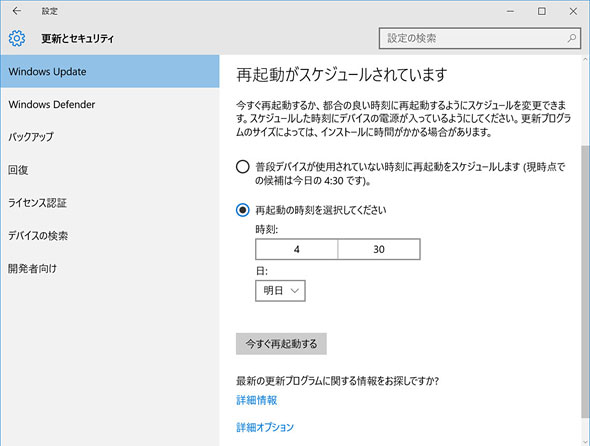This screenshot has height=446, width=590.
Task: Open ライセンス認証 section
Action: 109,203
